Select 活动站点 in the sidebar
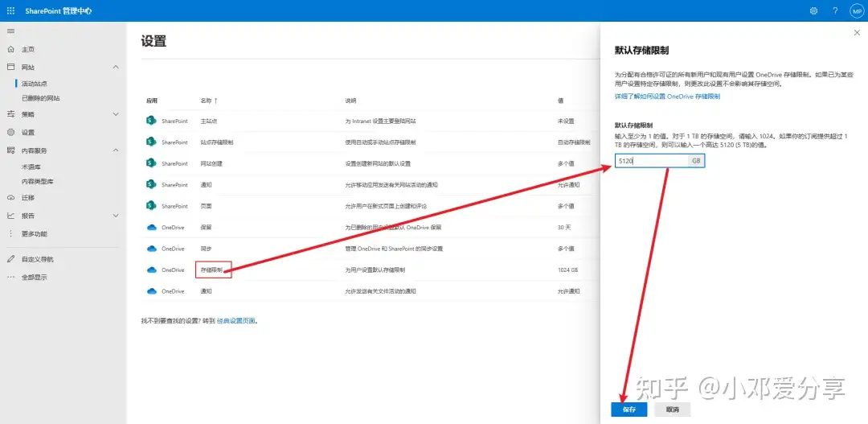This screenshot has width=868, height=424. pos(34,84)
